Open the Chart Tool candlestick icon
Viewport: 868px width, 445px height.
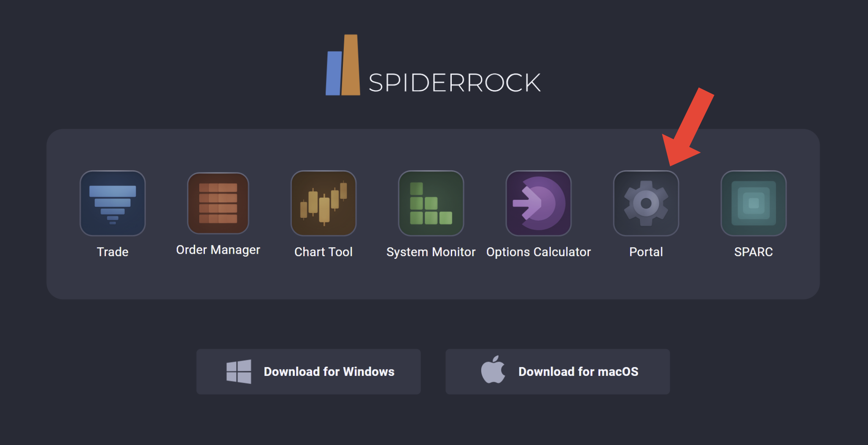click(x=323, y=204)
